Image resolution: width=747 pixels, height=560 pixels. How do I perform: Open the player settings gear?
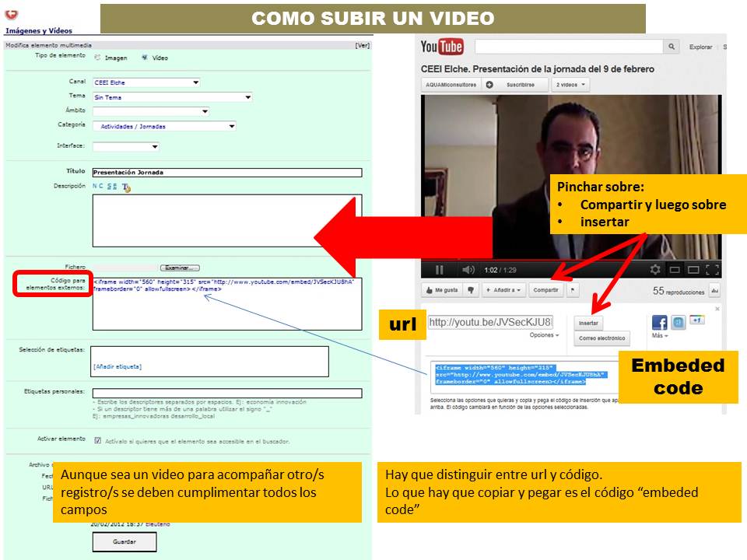[x=655, y=270]
